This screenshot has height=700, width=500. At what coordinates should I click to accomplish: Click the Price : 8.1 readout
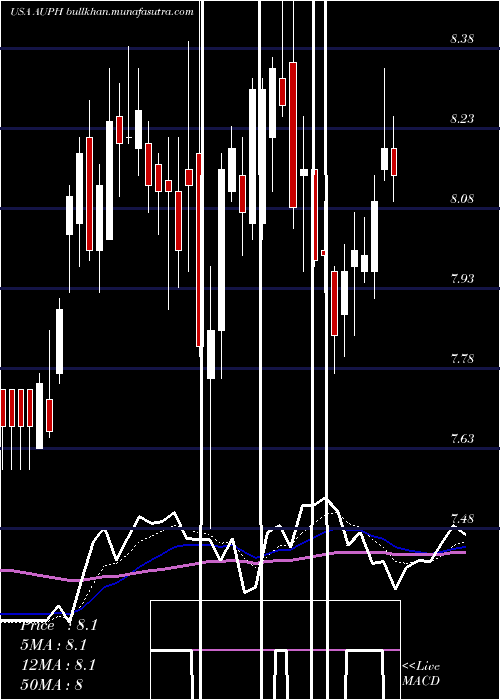click(58, 625)
